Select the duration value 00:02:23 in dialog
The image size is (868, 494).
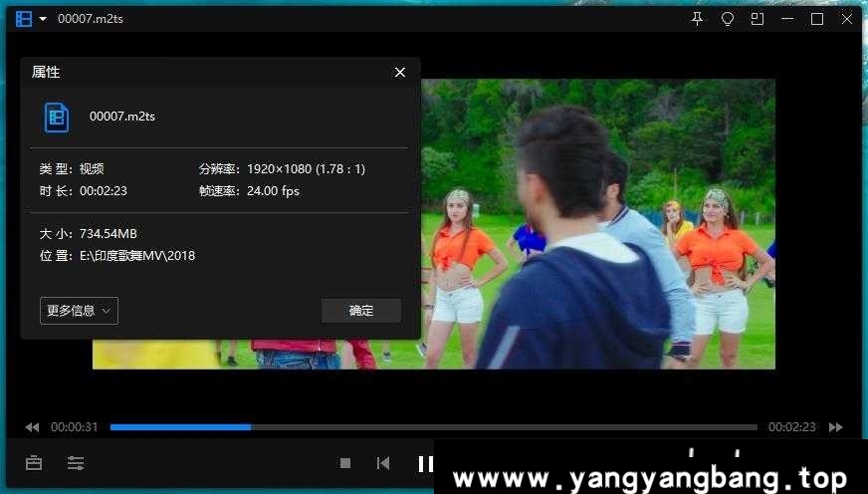coord(104,191)
